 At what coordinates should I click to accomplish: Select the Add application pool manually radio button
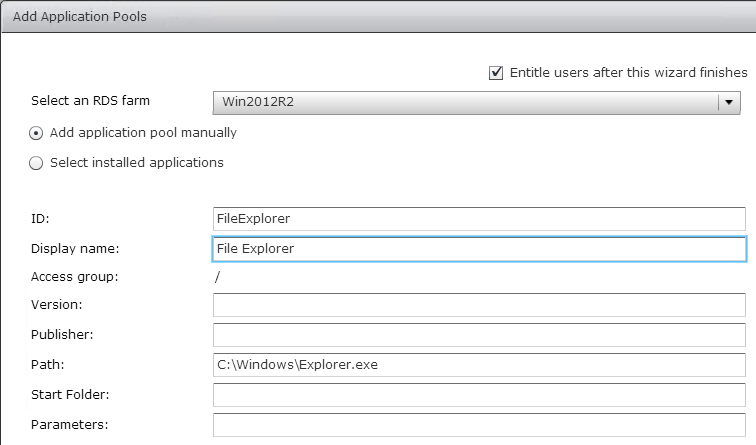click(x=36, y=133)
